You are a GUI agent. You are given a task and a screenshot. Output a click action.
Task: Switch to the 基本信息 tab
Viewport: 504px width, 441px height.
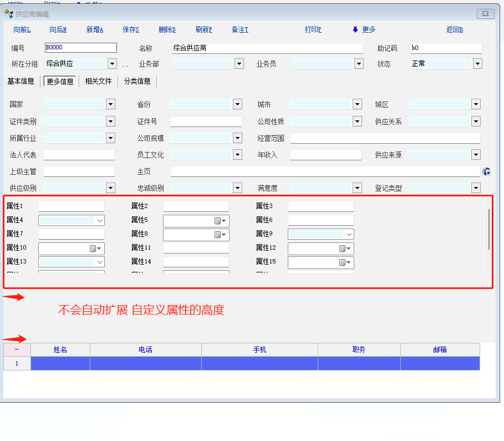(21, 82)
